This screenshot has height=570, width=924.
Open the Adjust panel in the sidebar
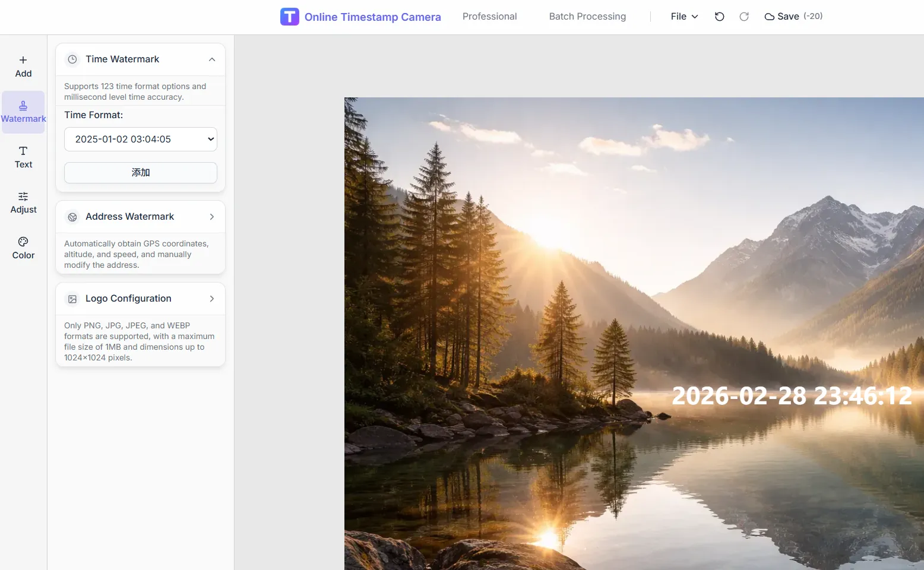(23, 202)
